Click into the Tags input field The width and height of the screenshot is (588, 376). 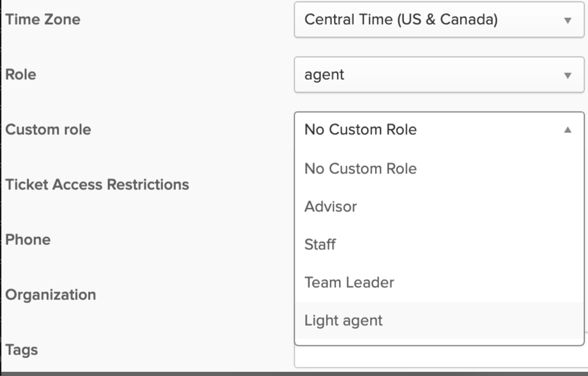[x=439, y=357]
